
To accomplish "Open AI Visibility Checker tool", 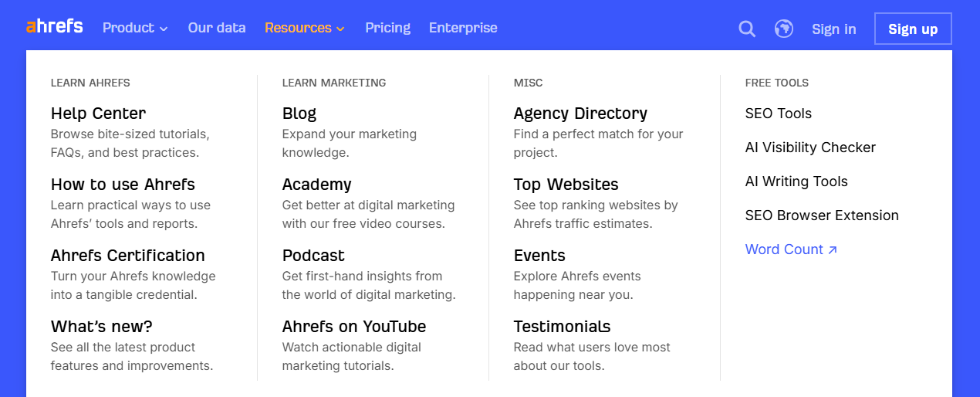I will click(x=810, y=148).
